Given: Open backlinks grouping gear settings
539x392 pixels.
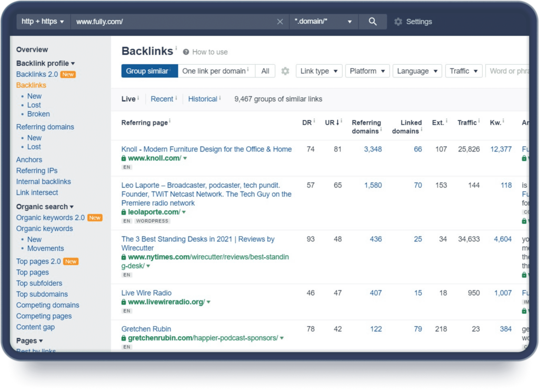Looking at the screenshot, I should [x=285, y=71].
